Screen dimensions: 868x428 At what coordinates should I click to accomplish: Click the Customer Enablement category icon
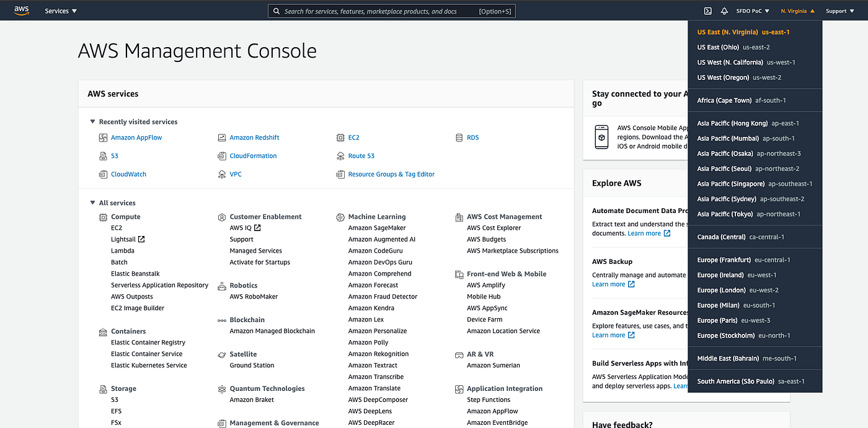pos(222,217)
